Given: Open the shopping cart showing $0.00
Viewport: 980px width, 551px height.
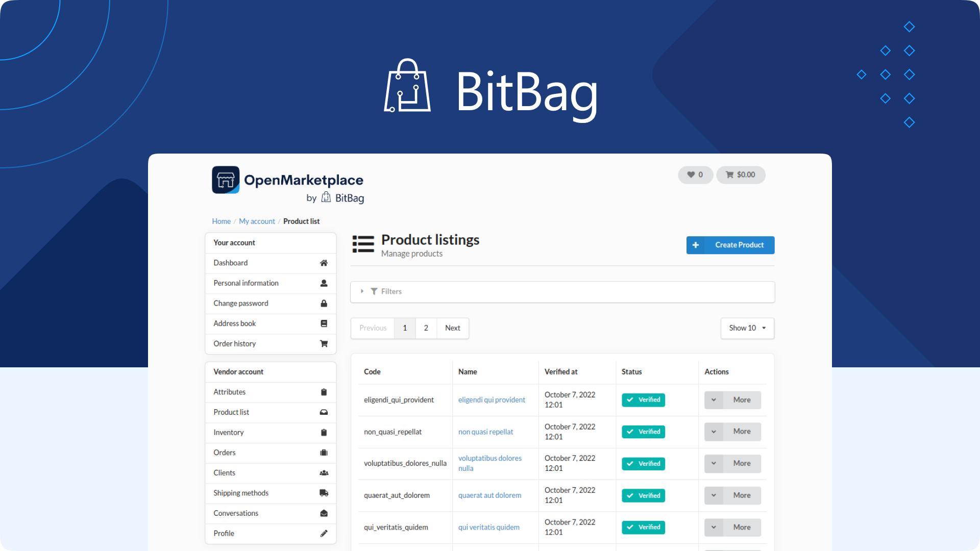Looking at the screenshot, I should pyautogui.click(x=741, y=174).
